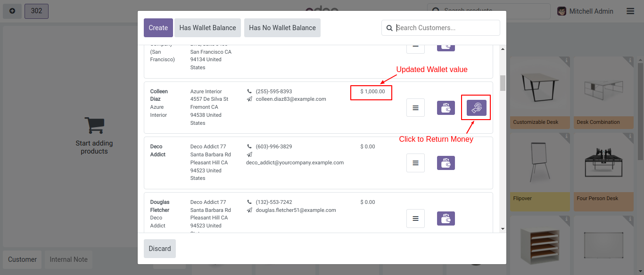This screenshot has height=275, width=644.
Task: Open details menu for Deco Addict
Action: [x=415, y=163]
